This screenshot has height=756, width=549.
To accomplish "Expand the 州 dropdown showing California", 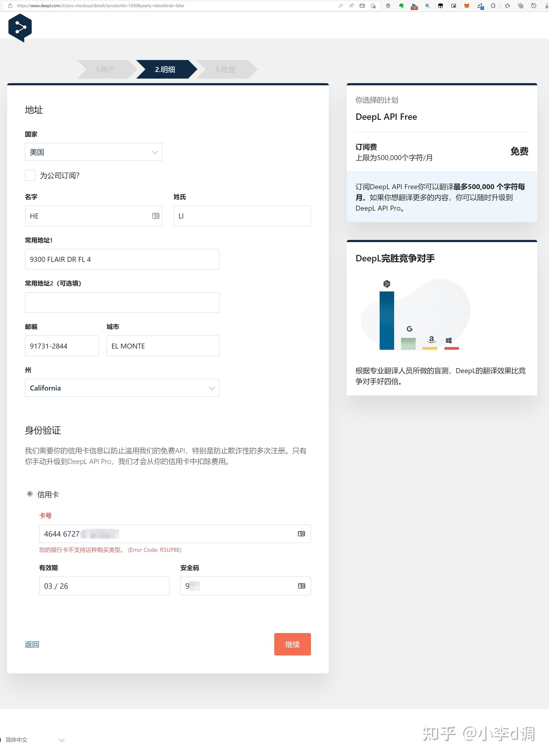I will coord(122,388).
